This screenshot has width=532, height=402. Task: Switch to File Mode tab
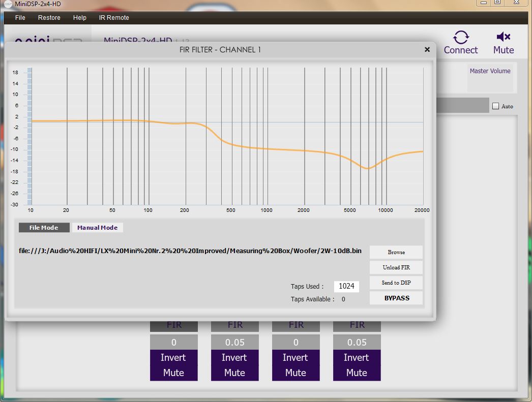pos(44,228)
